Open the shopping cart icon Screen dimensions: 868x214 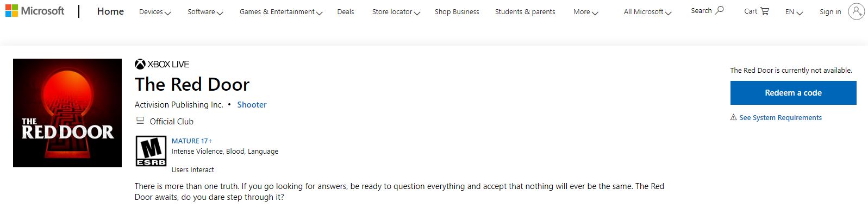click(x=765, y=11)
